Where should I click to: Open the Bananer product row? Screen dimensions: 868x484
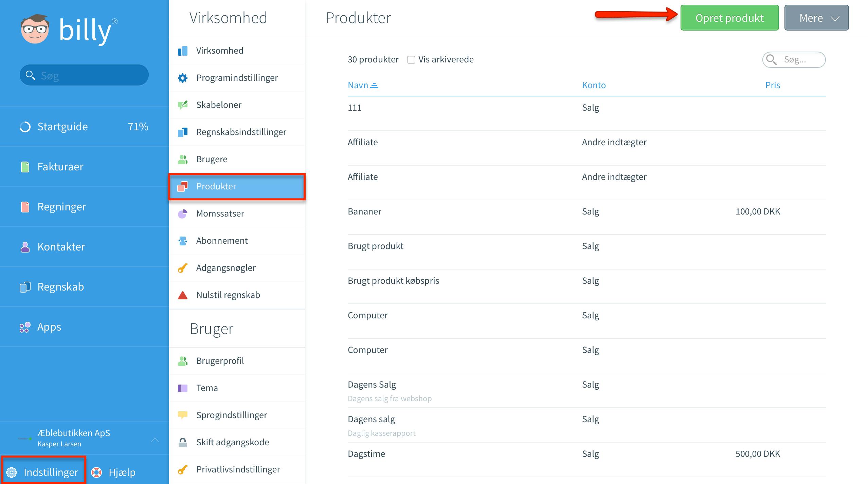tap(586, 211)
